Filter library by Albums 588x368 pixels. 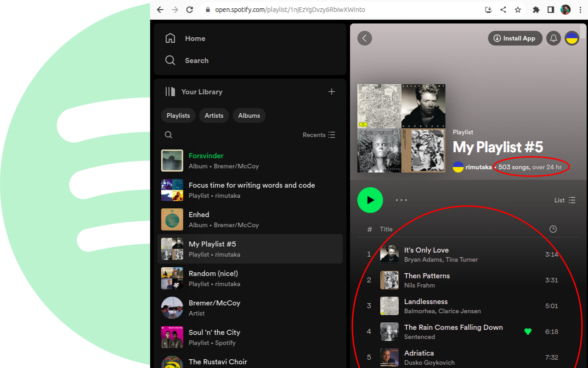(249, 115)
